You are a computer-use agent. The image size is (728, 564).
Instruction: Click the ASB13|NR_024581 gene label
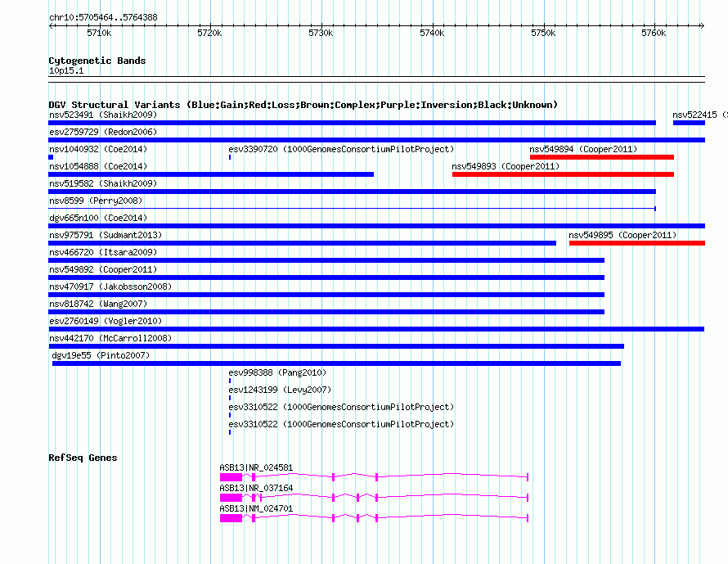(256, 468)
